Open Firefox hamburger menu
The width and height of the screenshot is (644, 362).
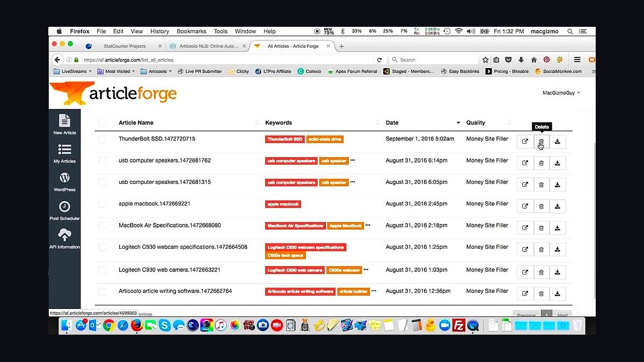(577, 60)
